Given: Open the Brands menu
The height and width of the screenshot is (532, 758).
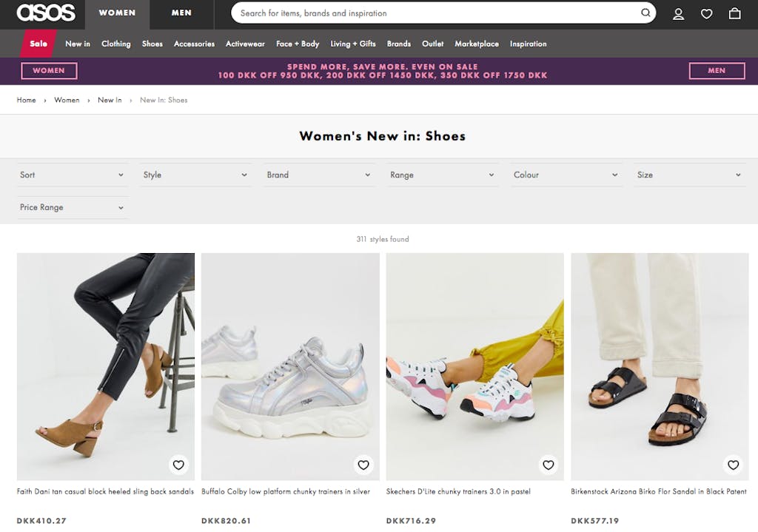Looking at the screenshot, I should click(399, 44).
